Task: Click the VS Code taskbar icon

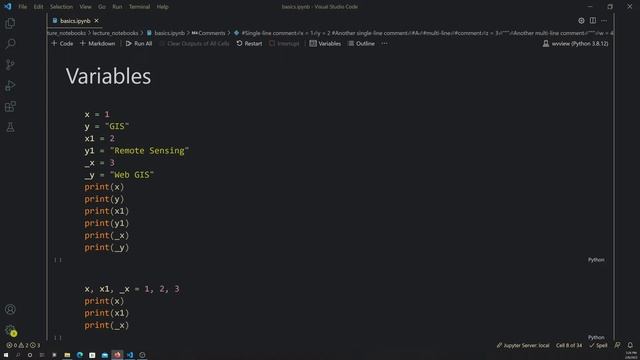Action: (x=130, y=355)
